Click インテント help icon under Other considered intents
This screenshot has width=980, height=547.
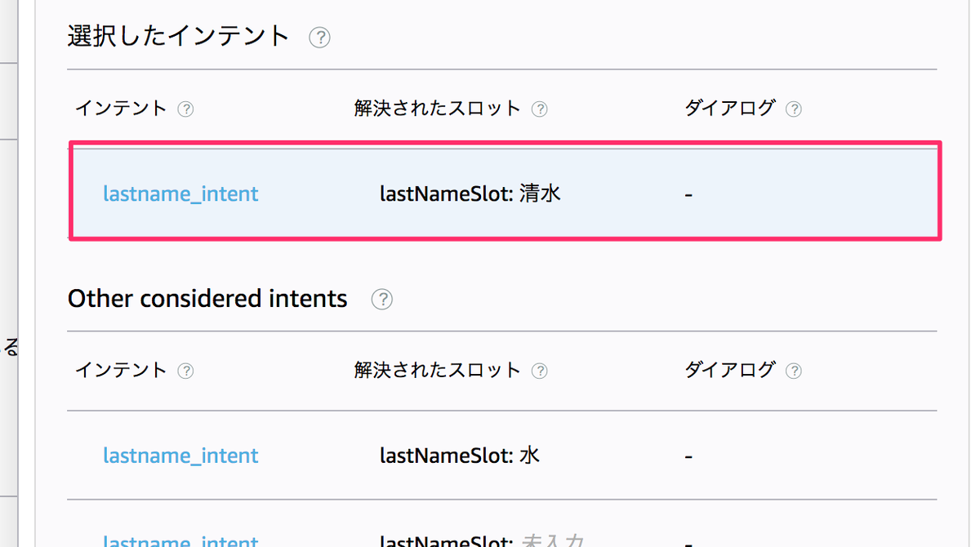pyautogui.click(x=185, y=371)
